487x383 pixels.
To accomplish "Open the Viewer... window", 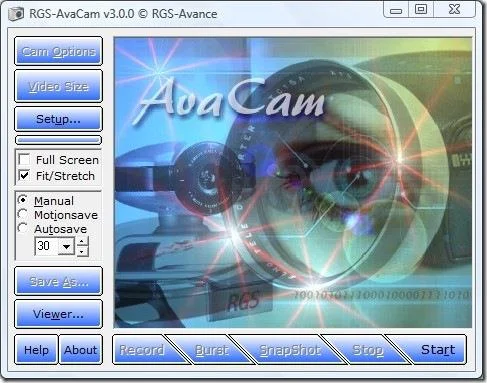I will tap(58, 314).
